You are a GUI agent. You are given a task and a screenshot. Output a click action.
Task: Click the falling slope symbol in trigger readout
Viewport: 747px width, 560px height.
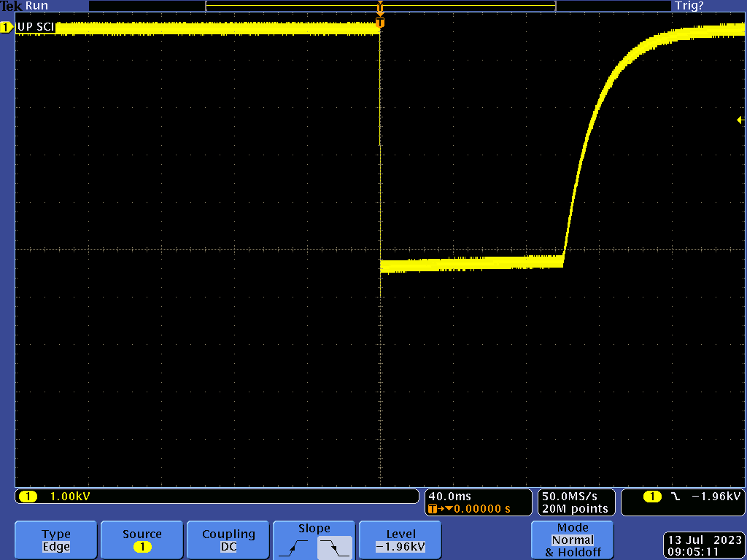675,497
